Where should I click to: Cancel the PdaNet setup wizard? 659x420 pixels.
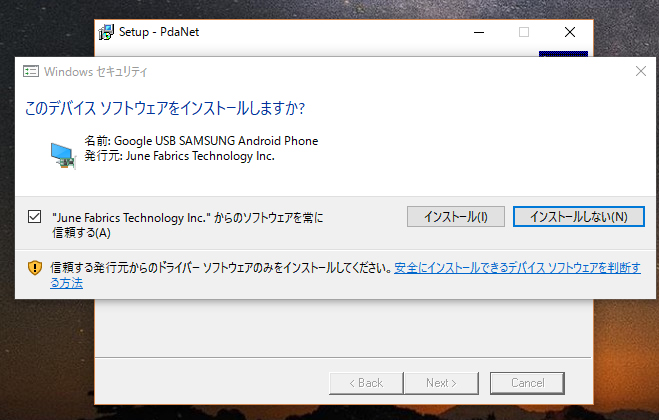[x=527, y=383]
